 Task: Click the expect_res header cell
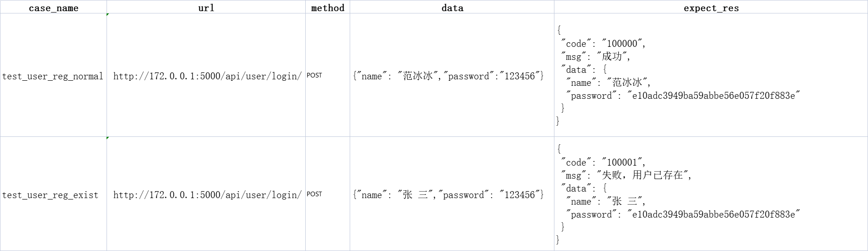pyautogui.click(x=711, y=7)
